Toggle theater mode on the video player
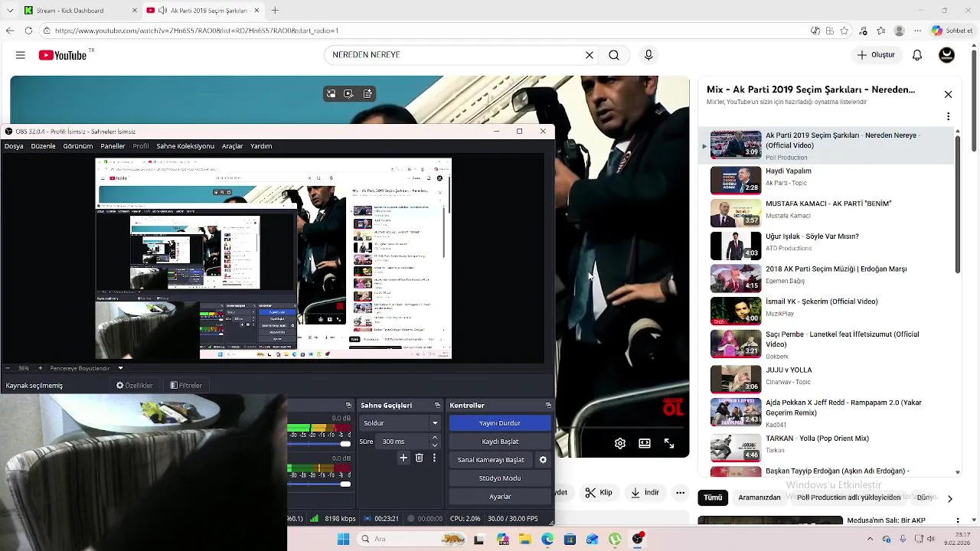The width and height of the screenshot is (980, 551). tap(645, 443)
